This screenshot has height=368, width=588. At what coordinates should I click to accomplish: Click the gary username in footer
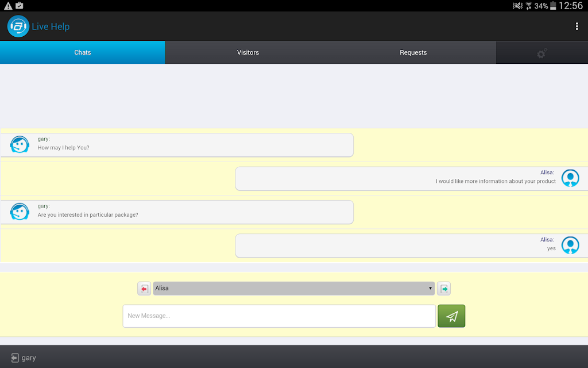(29, 358)
